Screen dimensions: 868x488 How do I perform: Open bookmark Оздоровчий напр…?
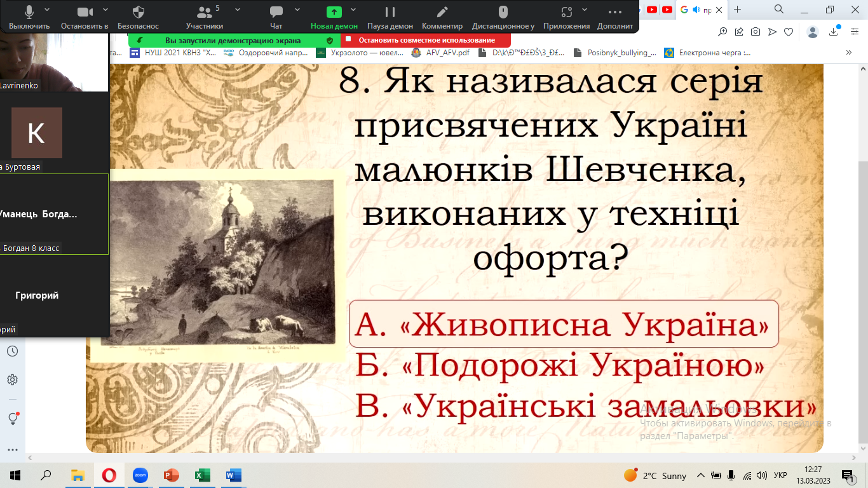265,53
